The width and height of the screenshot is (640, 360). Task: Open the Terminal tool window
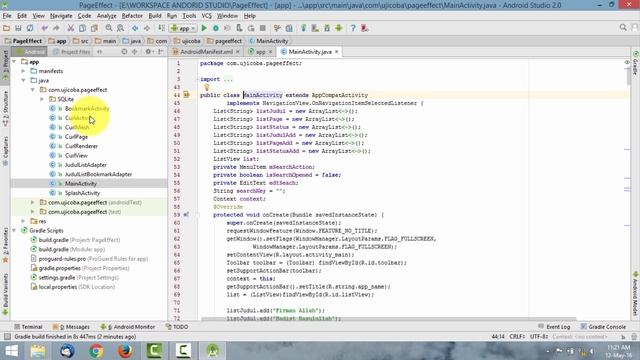(x=28, y=327)
